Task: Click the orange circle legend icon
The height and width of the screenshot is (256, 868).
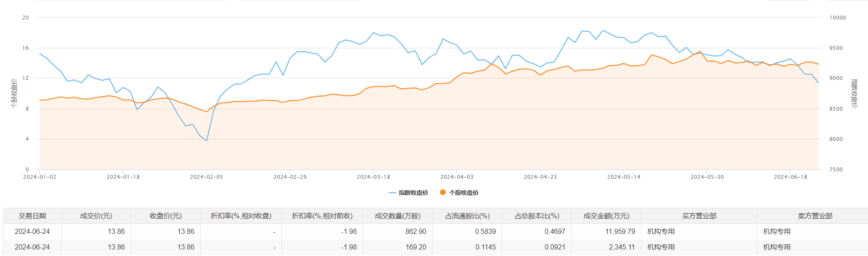Action: [442, 193]
